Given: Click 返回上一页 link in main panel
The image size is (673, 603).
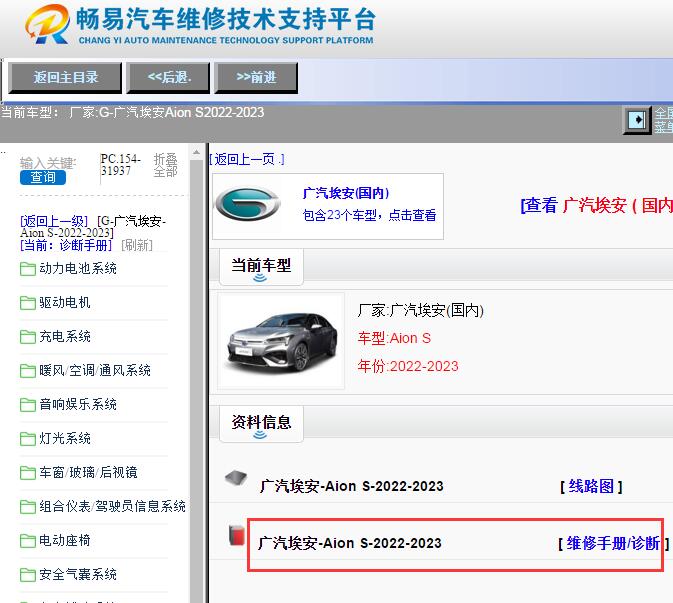Looking at the screenshot, I should coord(247,160).
